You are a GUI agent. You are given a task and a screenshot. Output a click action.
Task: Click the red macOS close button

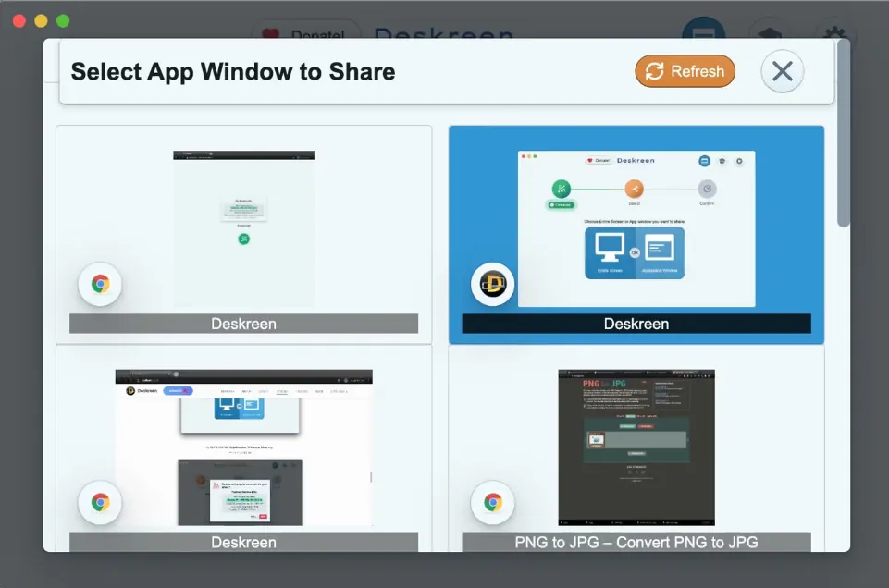19,21
